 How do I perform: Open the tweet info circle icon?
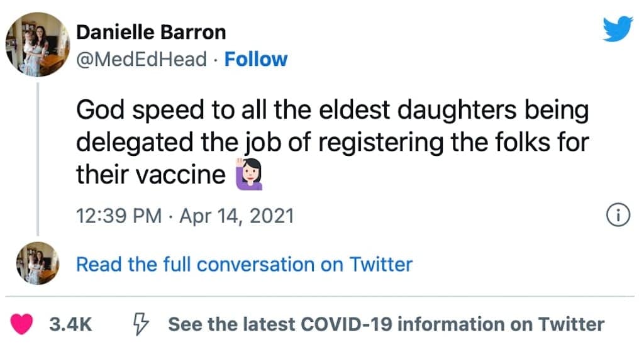click(x=618, y=215)
